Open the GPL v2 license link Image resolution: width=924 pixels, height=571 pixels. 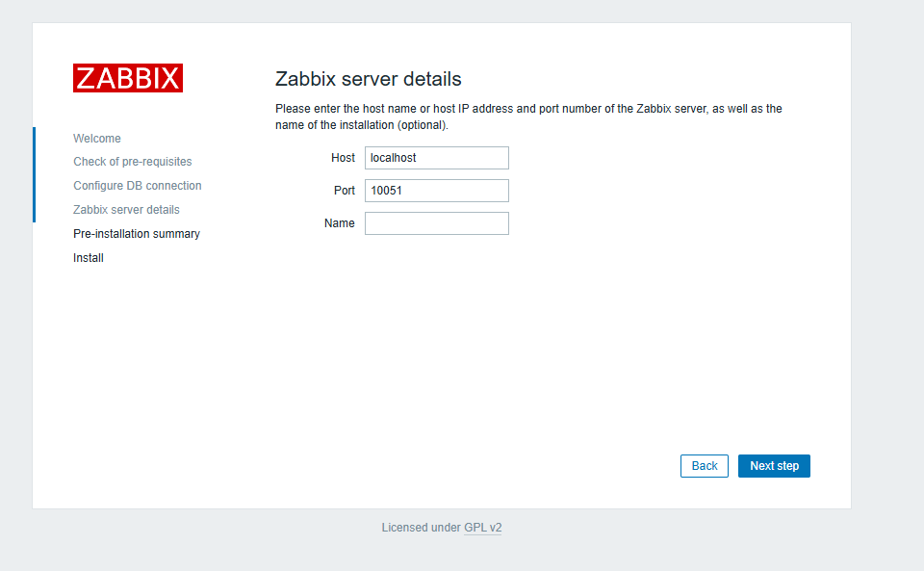pyautogui.click(x=482, y=528)
